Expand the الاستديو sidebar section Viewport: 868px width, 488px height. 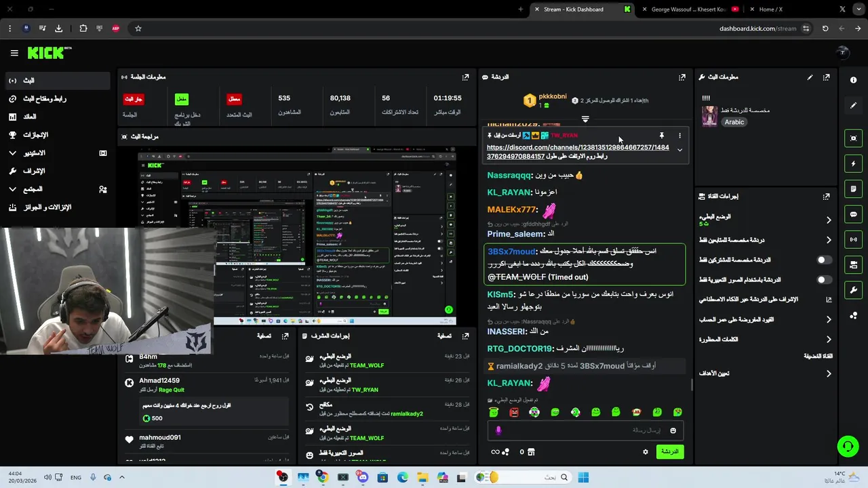point(12,153)
